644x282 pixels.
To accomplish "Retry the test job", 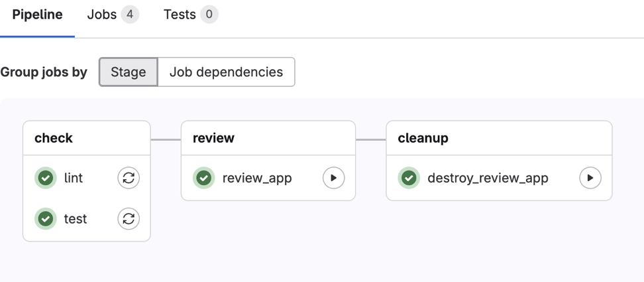I will [x=129, y=219].
